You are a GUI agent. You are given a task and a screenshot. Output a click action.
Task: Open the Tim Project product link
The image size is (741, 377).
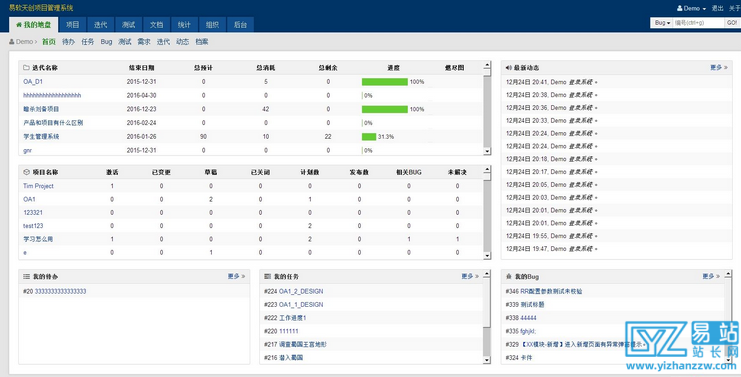[x=38, y=186]
